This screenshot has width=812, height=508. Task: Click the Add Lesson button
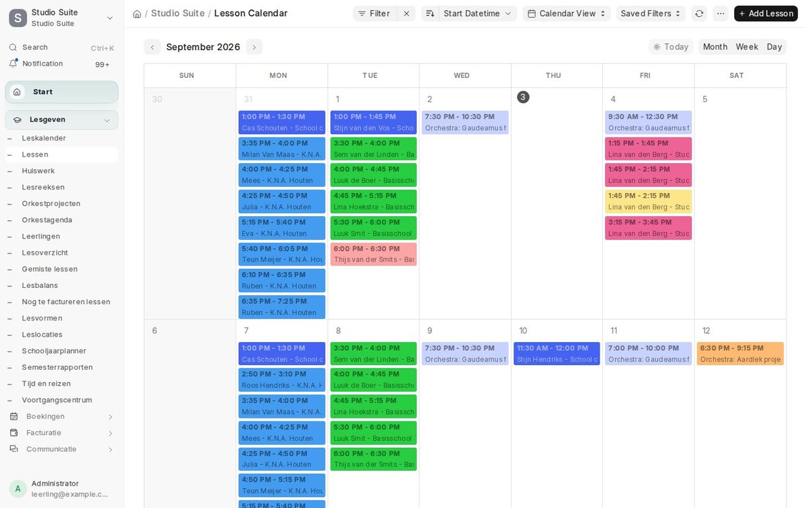(x=766, y=14)
